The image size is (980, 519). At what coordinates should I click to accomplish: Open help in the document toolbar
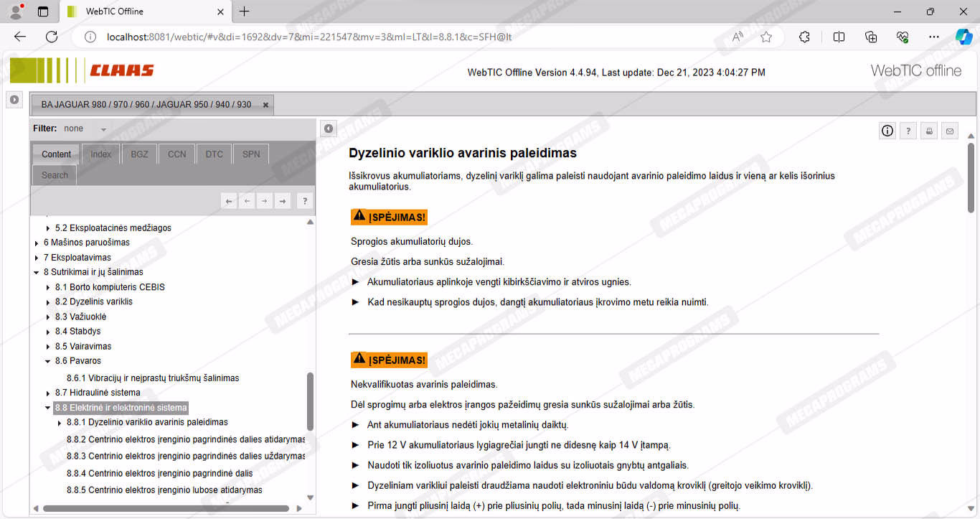coord(908,131)
